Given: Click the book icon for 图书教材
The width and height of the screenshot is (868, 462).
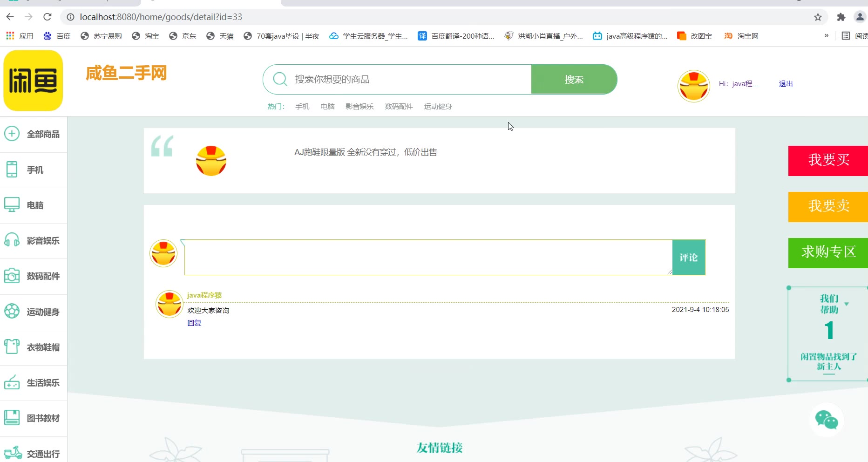Looking at the screenshot, I should point(12,417).
